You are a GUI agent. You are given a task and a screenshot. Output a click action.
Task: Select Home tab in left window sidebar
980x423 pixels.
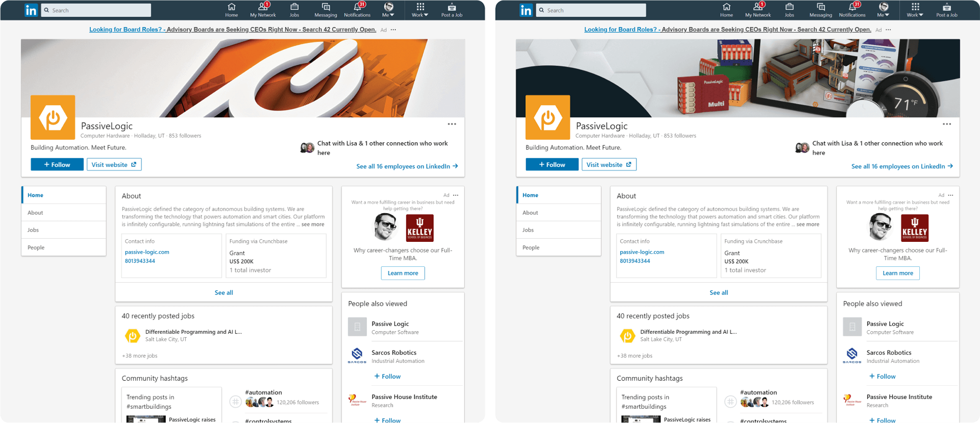tap(64, 195)
